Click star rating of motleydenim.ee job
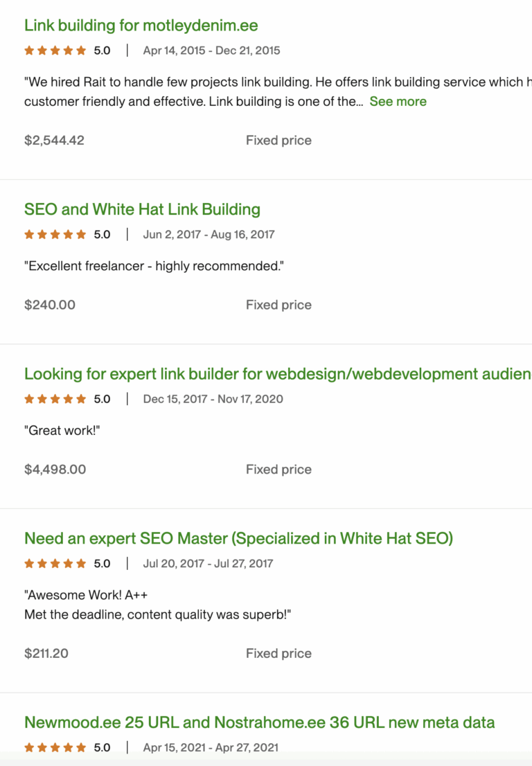The height and width of the screenshot is (766, 532). point(55,51)
